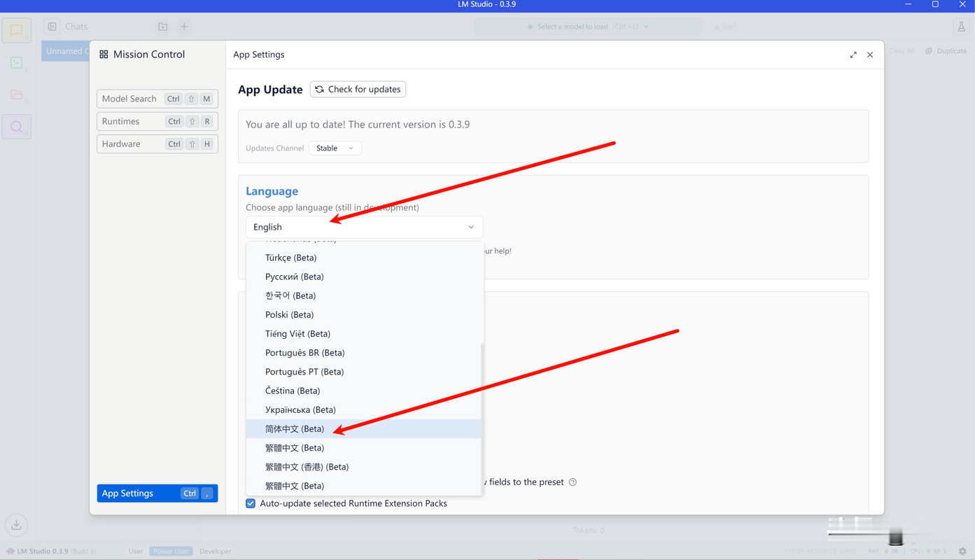The width and height of the screenshot is (975, 560).
Task: Switch to User mode
Action: coord(136,551)
